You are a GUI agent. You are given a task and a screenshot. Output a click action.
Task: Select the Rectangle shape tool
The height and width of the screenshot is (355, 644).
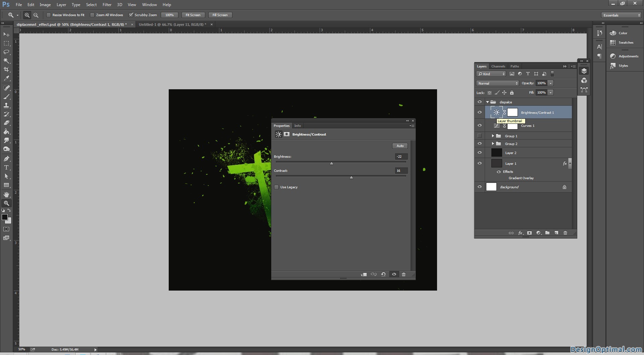click(6, 185)
